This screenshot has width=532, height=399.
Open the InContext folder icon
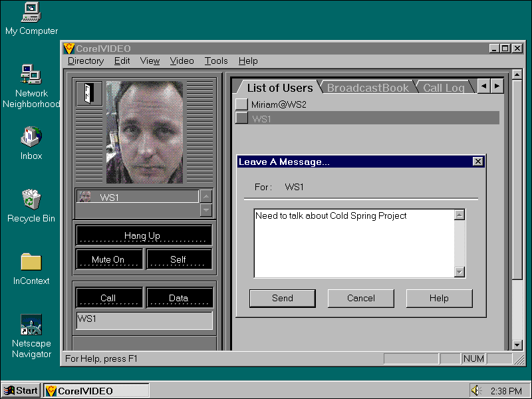31,261
